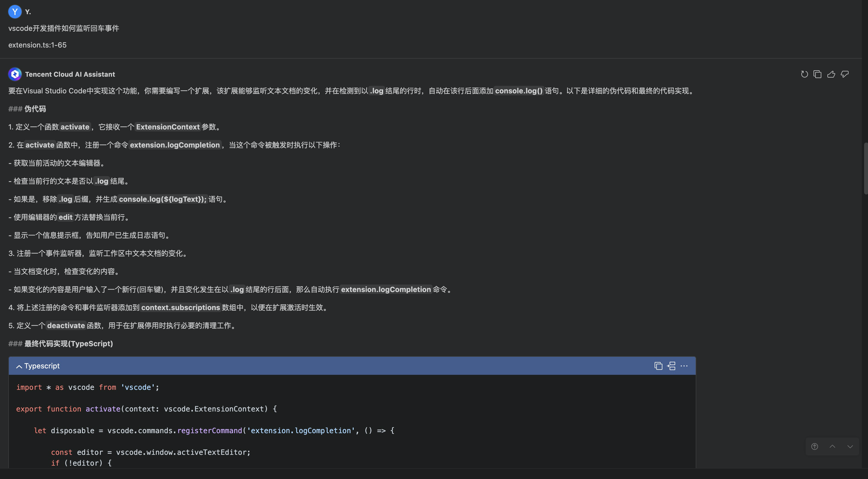Regenerate the AI assistant response

click(804, 74)
